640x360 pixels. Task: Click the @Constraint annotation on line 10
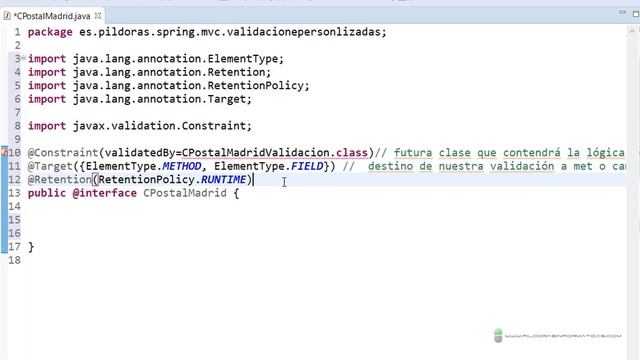point(63,153)
